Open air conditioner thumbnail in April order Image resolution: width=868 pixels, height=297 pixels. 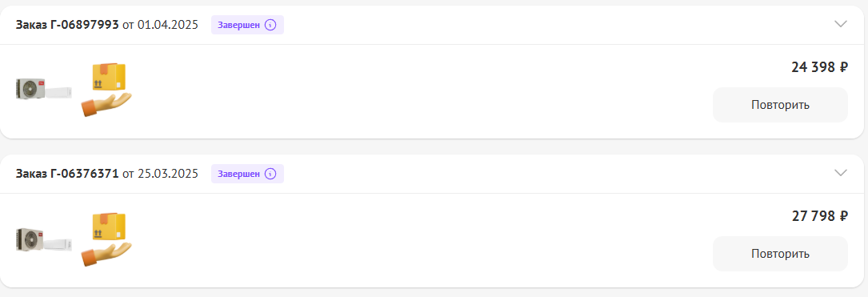click(44, 90)
